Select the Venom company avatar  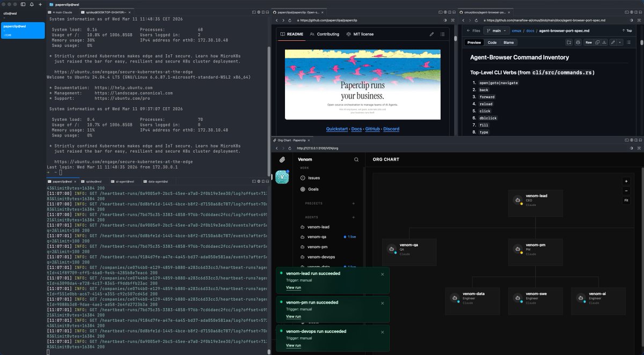282,177
